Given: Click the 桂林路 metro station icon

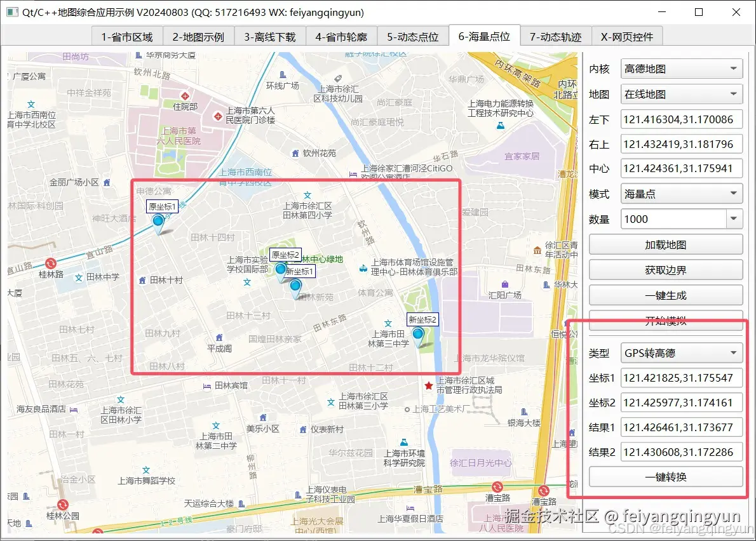Looking at the screenshot, I should 50,263.
